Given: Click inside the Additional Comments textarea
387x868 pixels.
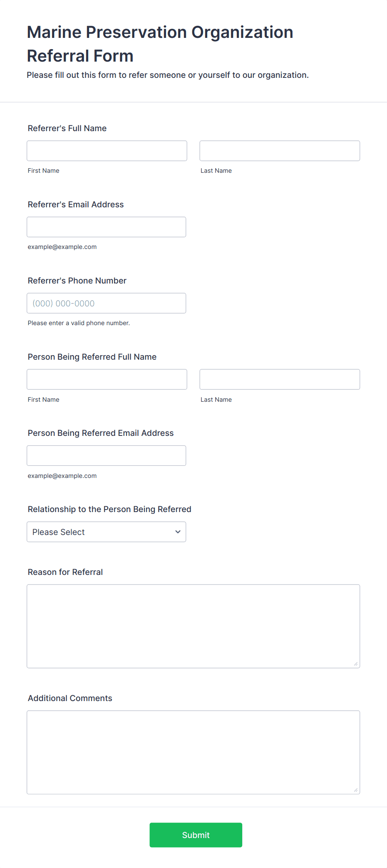Looking at the screenshot, I should pyautogui.click(x=193, y=752).
